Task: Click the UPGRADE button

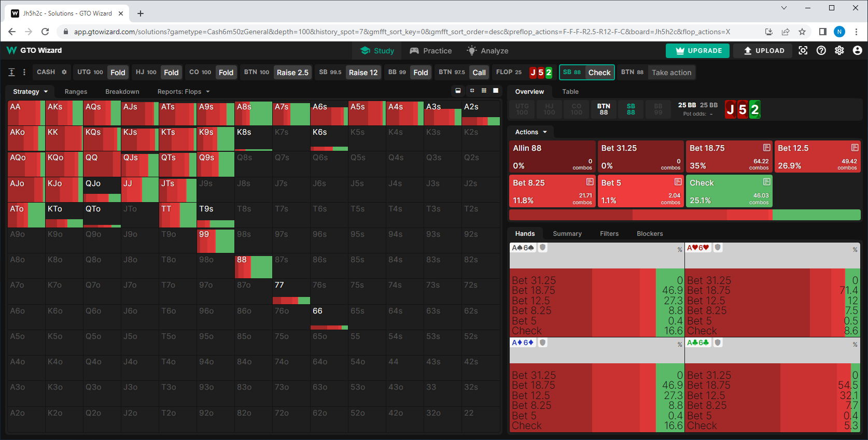Action: 697,51
